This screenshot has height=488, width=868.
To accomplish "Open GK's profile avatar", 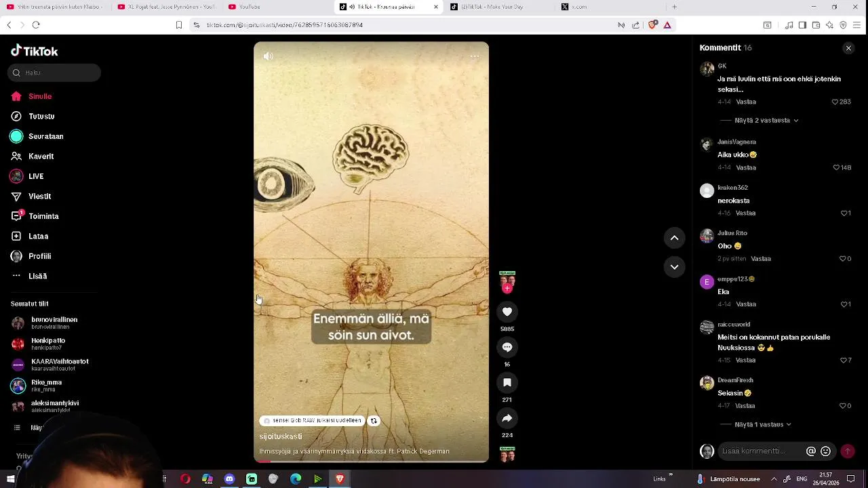I will (x=707, y=68).
